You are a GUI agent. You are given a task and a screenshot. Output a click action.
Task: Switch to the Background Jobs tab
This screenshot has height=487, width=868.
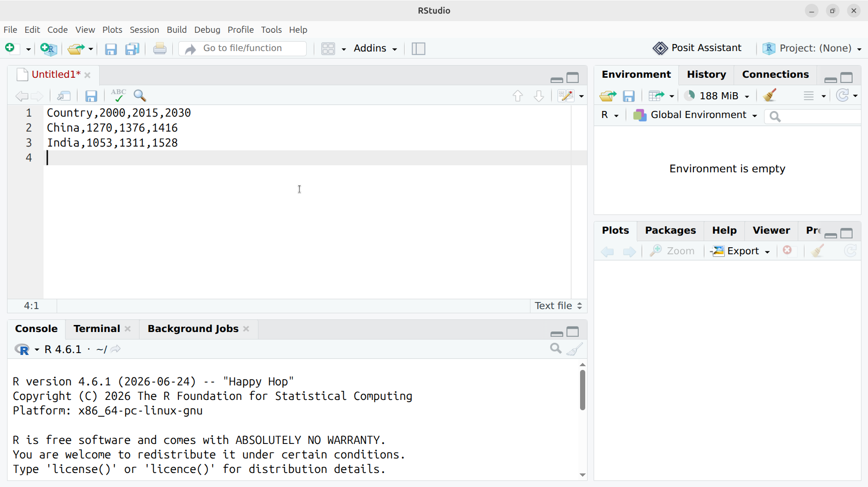coord(193,329)
